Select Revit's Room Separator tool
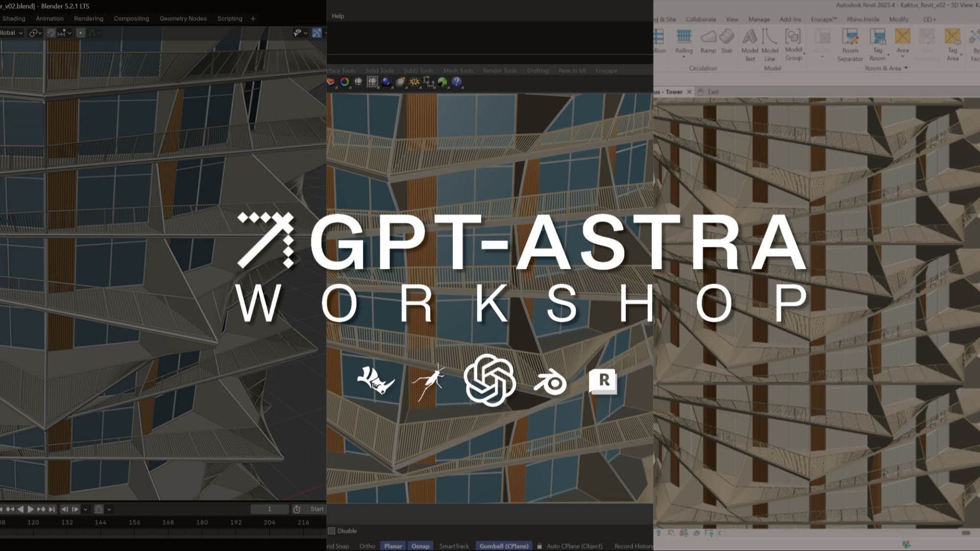 (850, 45)
